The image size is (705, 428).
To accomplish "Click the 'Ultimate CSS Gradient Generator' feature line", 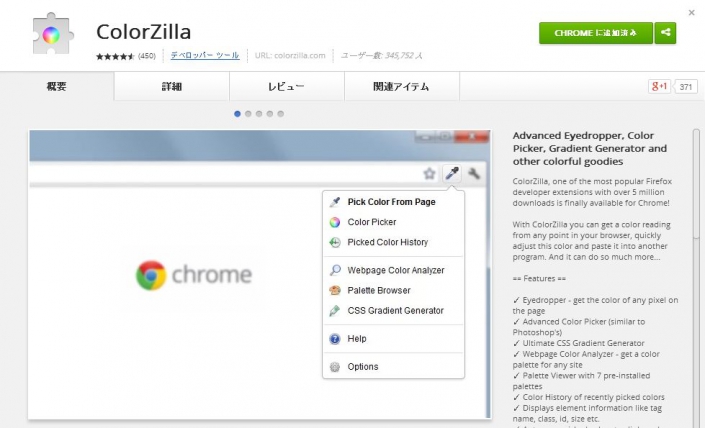I will [x=579, y=343].
